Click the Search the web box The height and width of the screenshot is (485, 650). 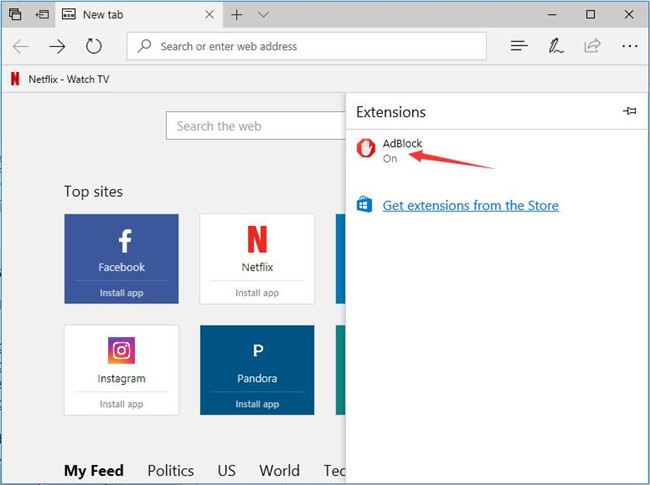tap(256, 126)
